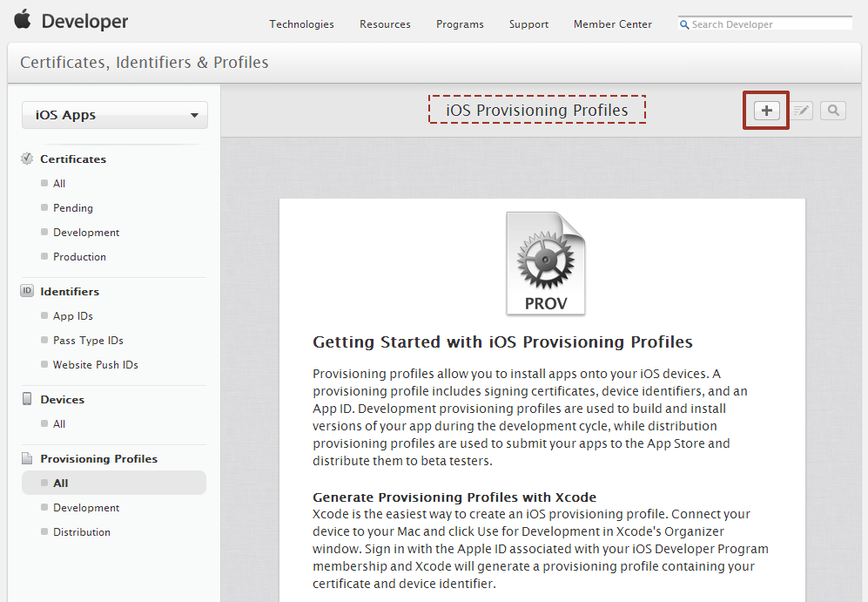
Task: Click the Provisioning Profiles section heading
Action: 98,458
